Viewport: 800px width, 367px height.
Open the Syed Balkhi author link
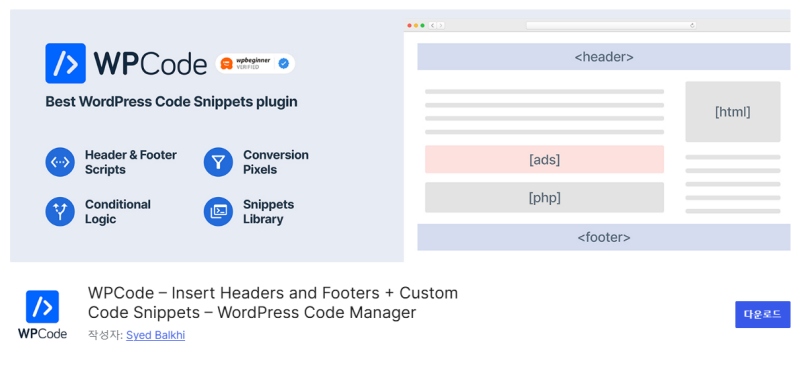click(x=156, y=335)
